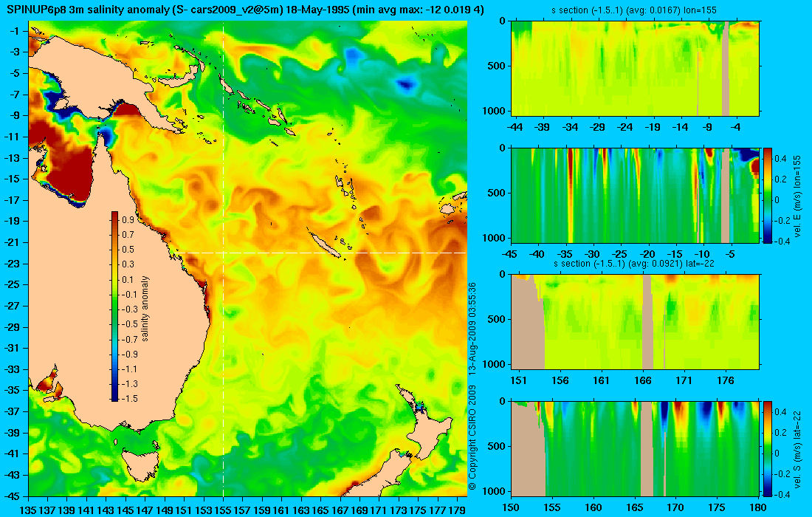Image resolution: width=812 pixels, height=517 pixels.
Task: Click the '156' tick on lat=-22 salinity section
Action: coord(560,381)
